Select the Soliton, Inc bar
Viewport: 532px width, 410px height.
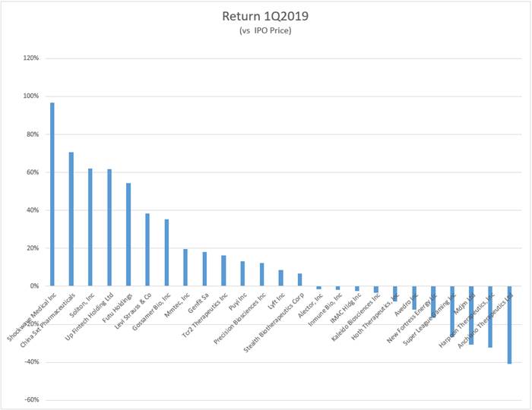point(90,227)
